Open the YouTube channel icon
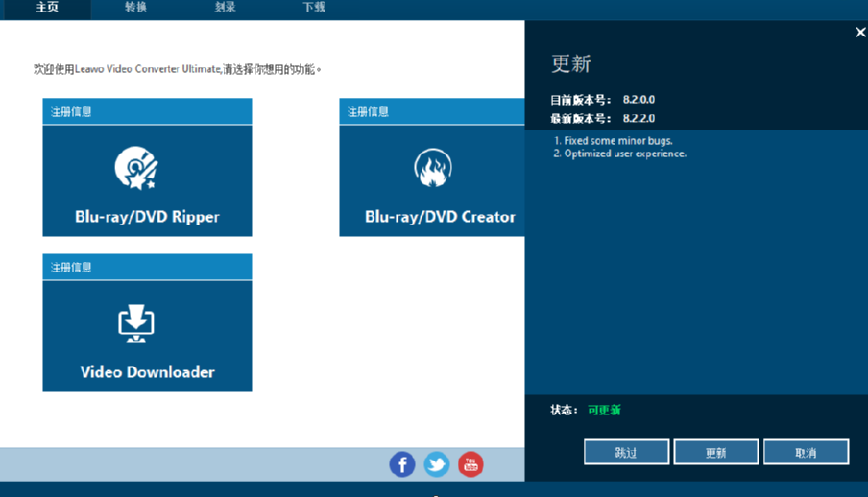This screenshot has height=497, width=868. (470, 464)
